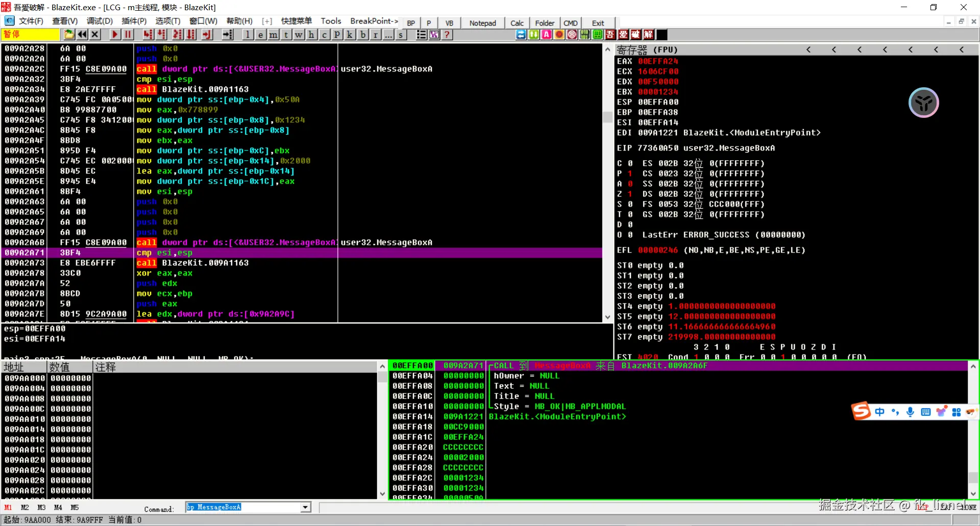Click the Step into toolbar icon

coord(148,35)
